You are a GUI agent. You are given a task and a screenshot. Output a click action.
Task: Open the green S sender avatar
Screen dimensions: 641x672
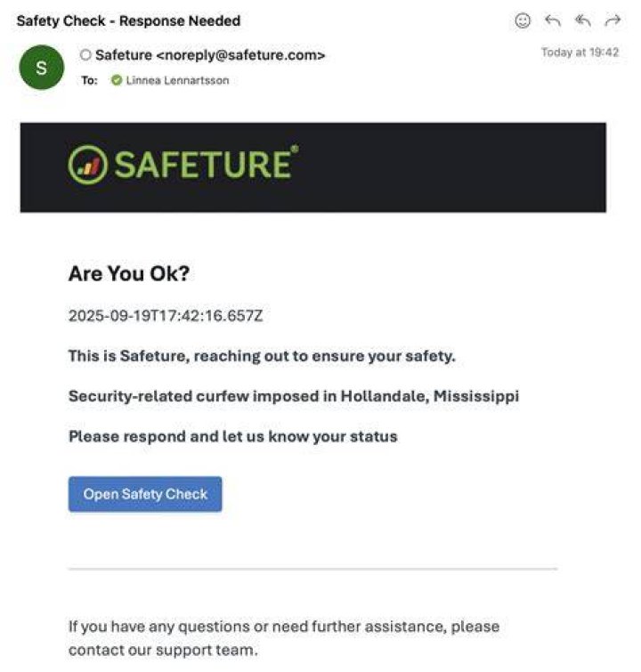click(42, 68)
